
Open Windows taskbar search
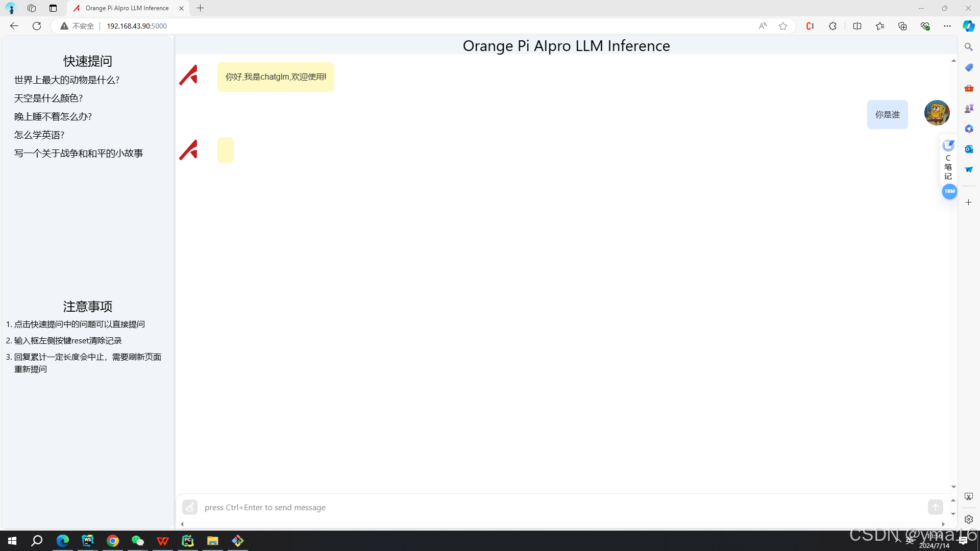click(37, 541)
